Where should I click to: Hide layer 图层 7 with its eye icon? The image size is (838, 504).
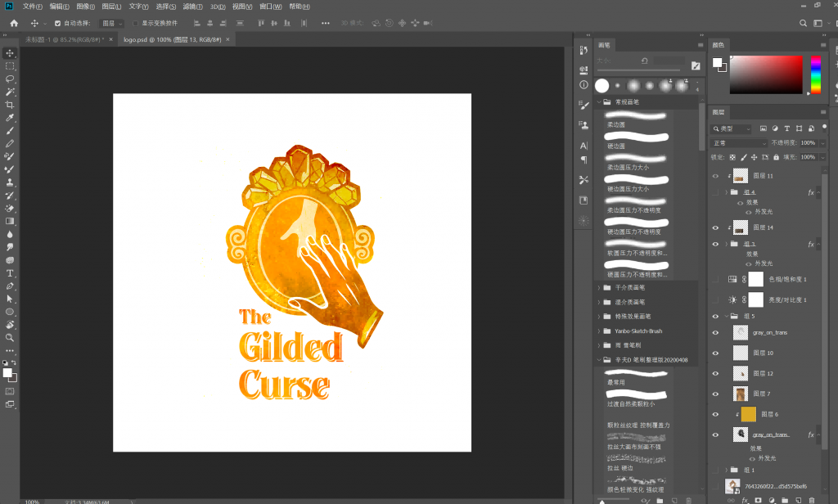[715, 394]
